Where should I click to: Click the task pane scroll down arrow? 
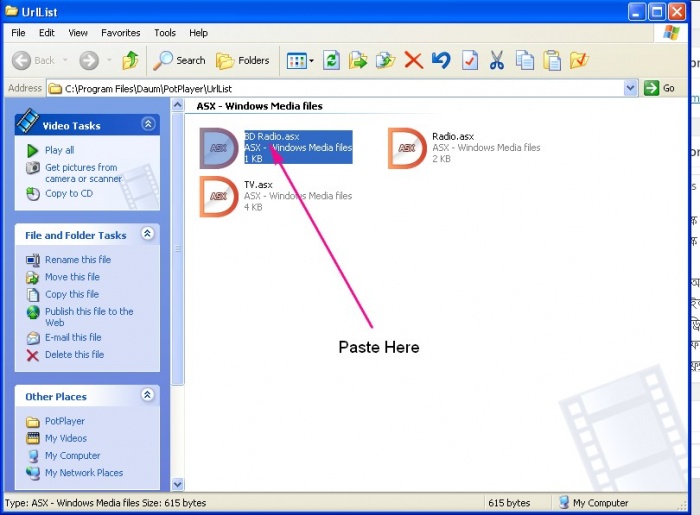click(x=178, y=484)
